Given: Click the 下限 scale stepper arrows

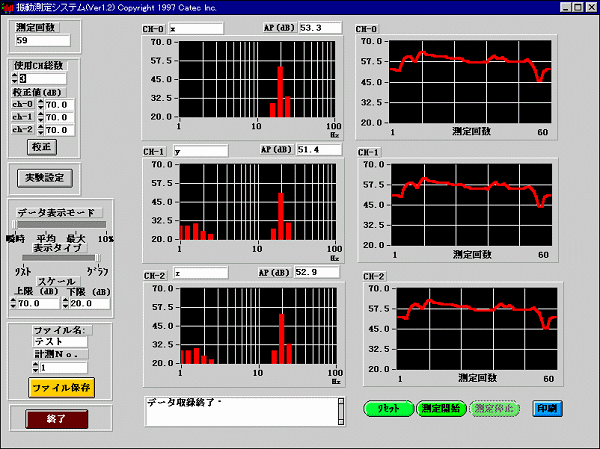Looking at the screenshot, I should click(65, 303).
